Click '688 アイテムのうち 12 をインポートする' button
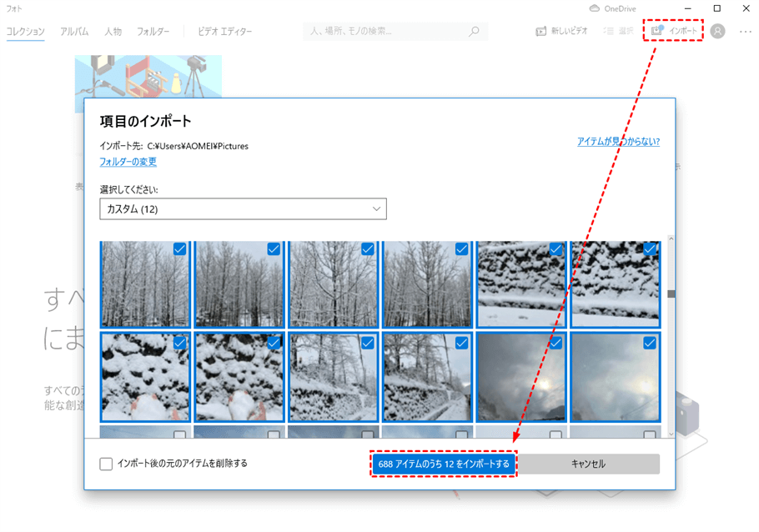Image resolution: width=759 pixels, height=532 pixels. 444,464
